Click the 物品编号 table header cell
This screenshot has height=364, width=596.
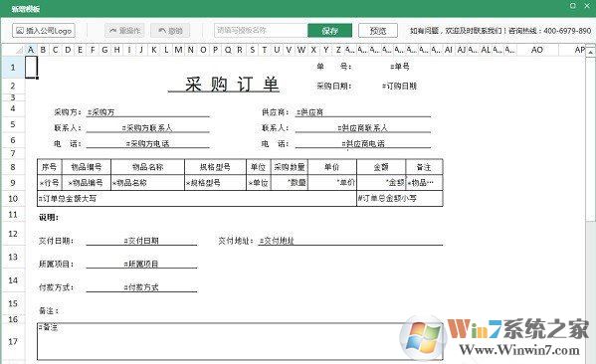(87, 167)
